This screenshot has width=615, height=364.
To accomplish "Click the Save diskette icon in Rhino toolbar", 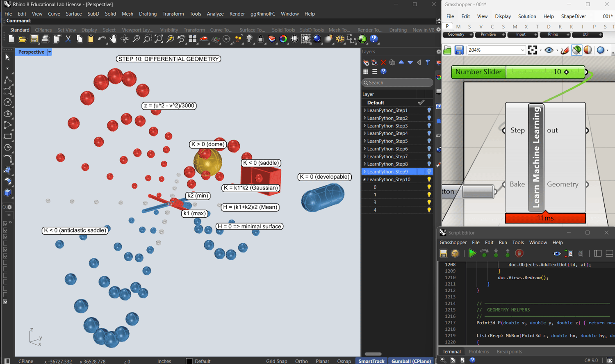I will [x=34, y=39].
